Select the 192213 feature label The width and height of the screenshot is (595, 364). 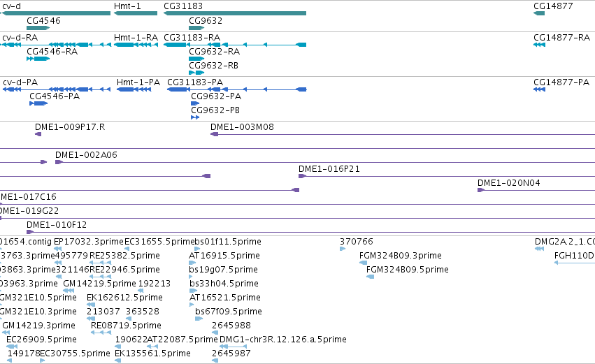(154, 284)
